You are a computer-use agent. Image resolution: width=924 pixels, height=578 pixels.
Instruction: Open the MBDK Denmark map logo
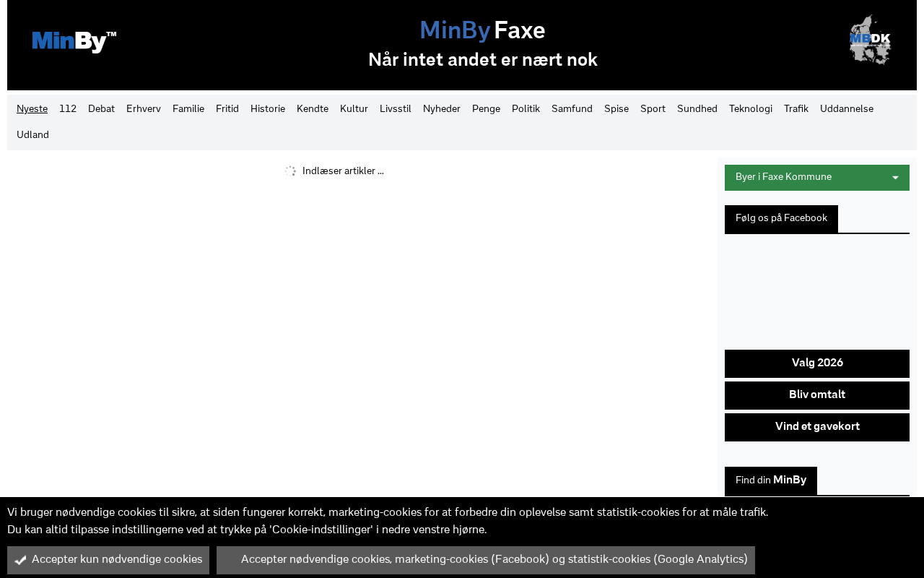pyautogui.click(x=870, y=40)
